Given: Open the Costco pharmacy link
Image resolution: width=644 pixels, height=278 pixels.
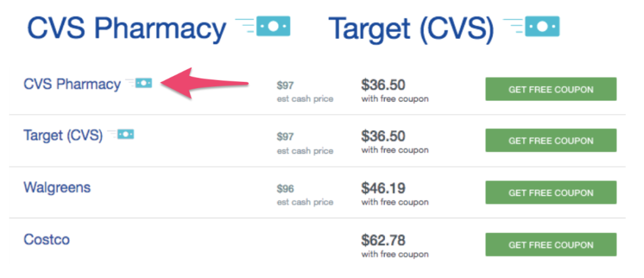Looking at the screenshot, I should point(47,239).
